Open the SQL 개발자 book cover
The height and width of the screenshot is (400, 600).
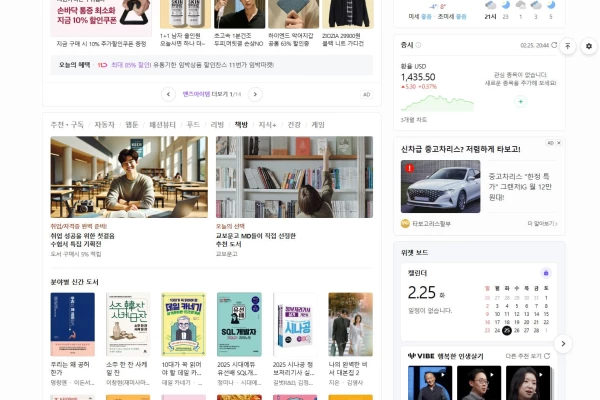point(239,325)
